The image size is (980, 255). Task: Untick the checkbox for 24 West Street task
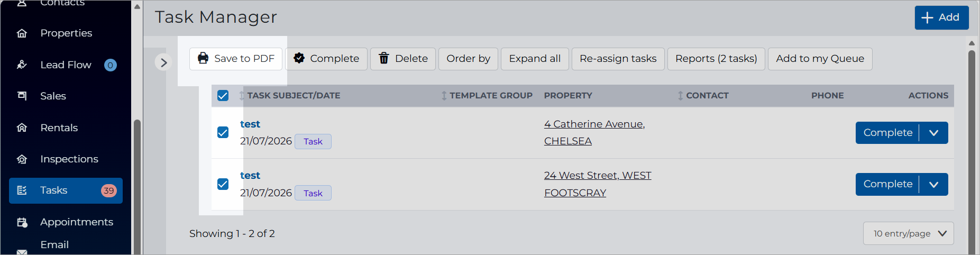[223, 184]
